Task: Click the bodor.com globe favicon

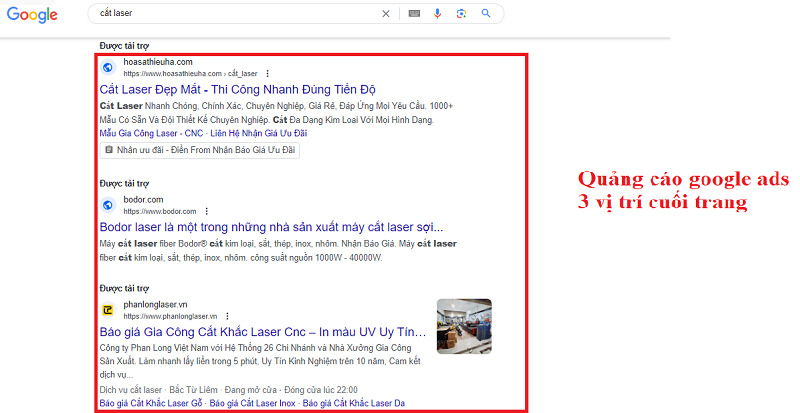Action: click(x=108, y=205)
